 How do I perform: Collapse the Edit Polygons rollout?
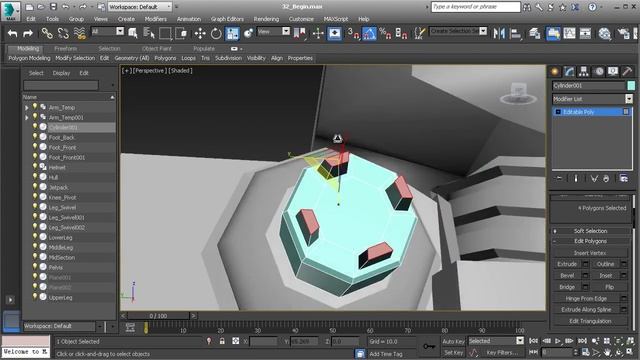click(x=590, y=241)
